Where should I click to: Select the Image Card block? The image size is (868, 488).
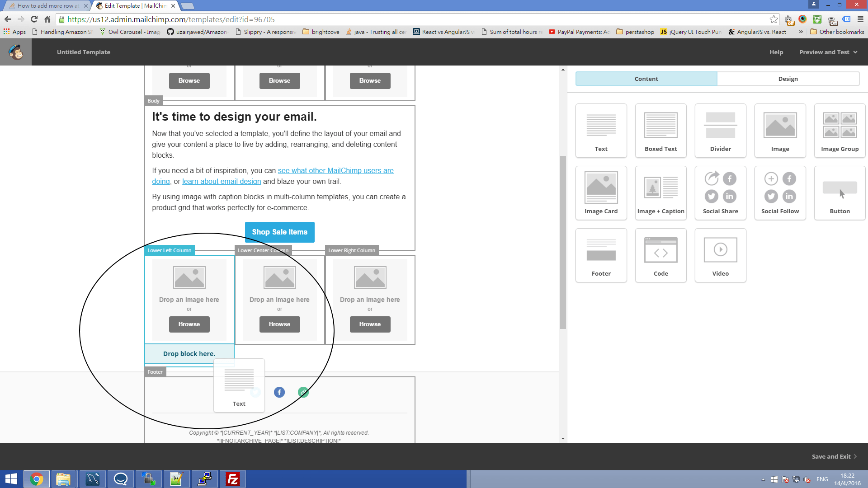click(x=601, y=193)
